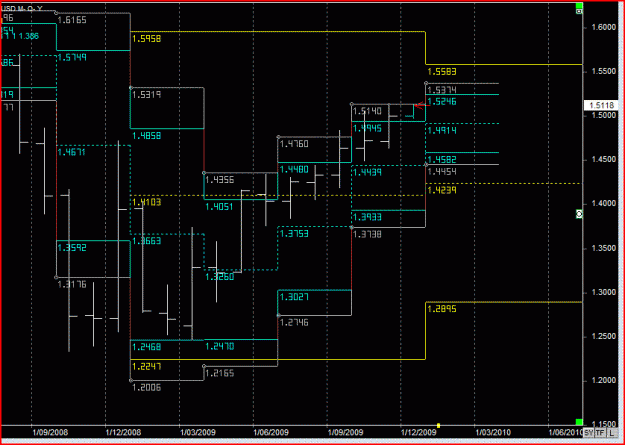Click the 1/12/2008 date on time axis
Screen dimensions: 625x445
coord(124,433)
